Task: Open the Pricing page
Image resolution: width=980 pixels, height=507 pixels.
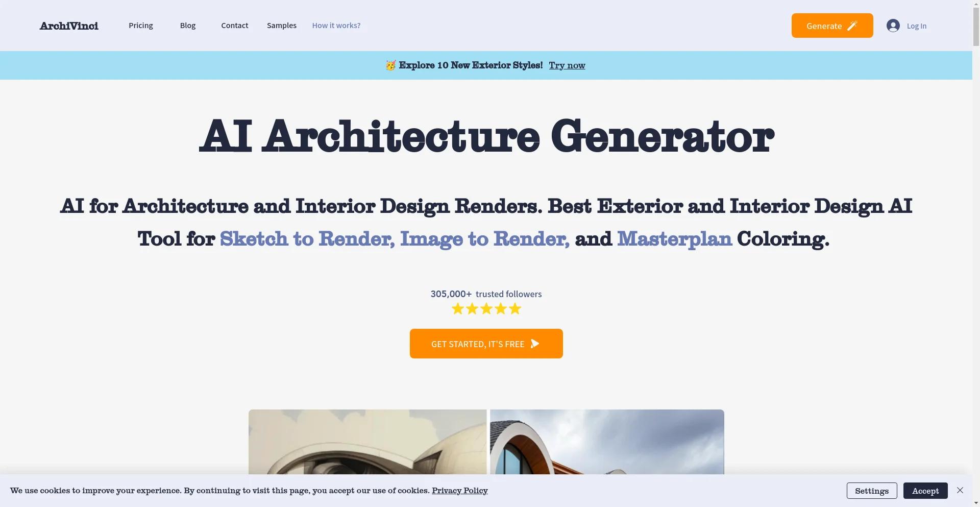Action: [x=141, y=26]
